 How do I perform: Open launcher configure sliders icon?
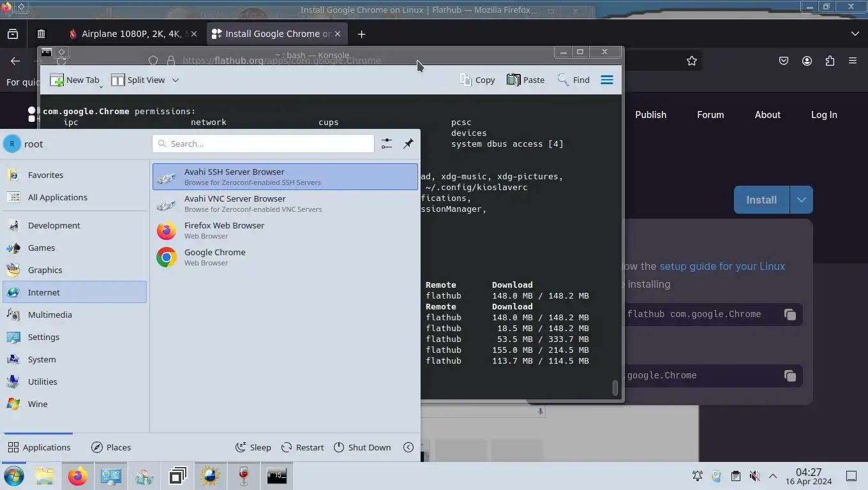tap(387, 144)
